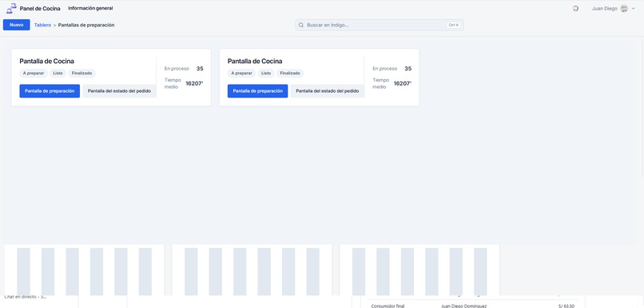
Task: Click Tiempo medio value 16207' in right card
Action: (x=403, y=83)
